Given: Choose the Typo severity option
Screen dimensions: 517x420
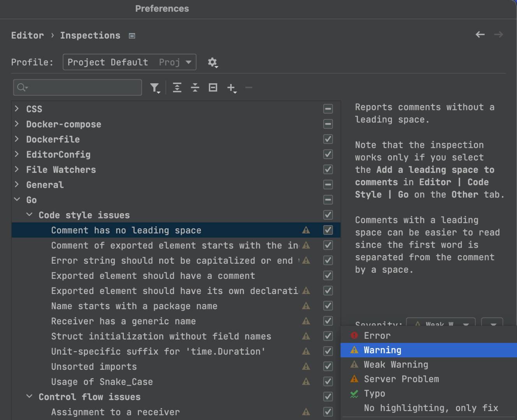Looking at the screenshot, I should [374, 394].
